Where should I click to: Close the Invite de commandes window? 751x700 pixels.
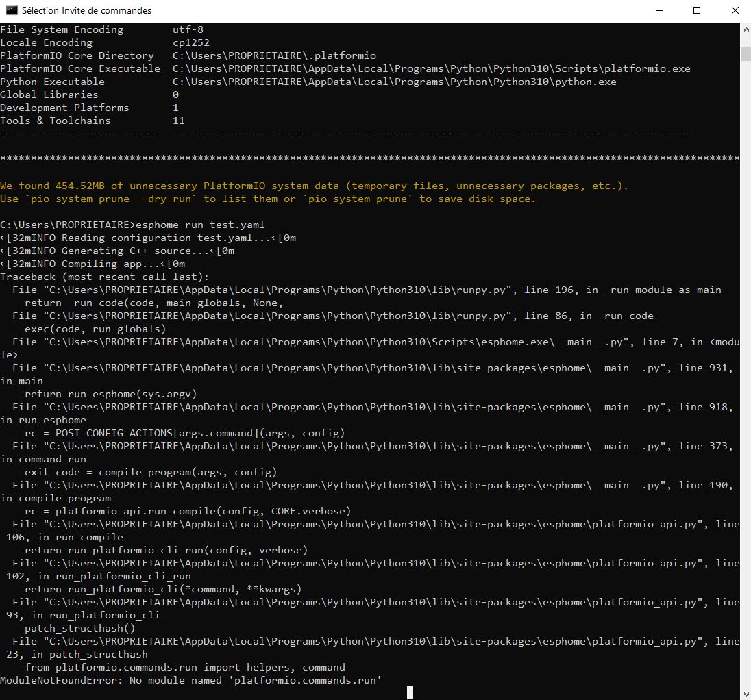735,10
